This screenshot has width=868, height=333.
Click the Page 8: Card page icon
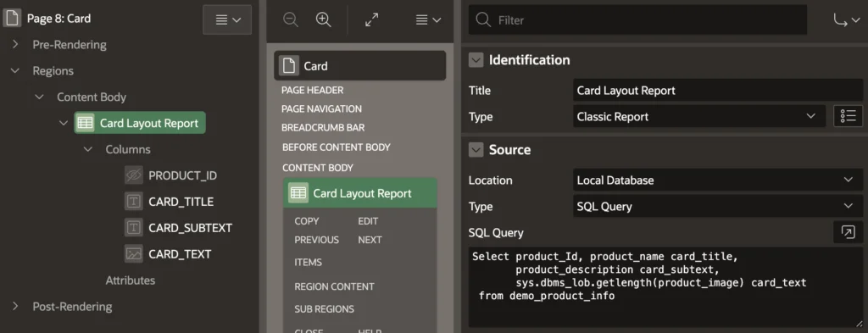11,19
